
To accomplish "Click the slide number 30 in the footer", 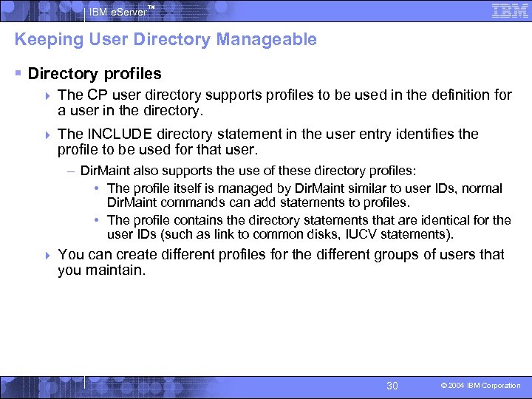I will click(392, 386).
